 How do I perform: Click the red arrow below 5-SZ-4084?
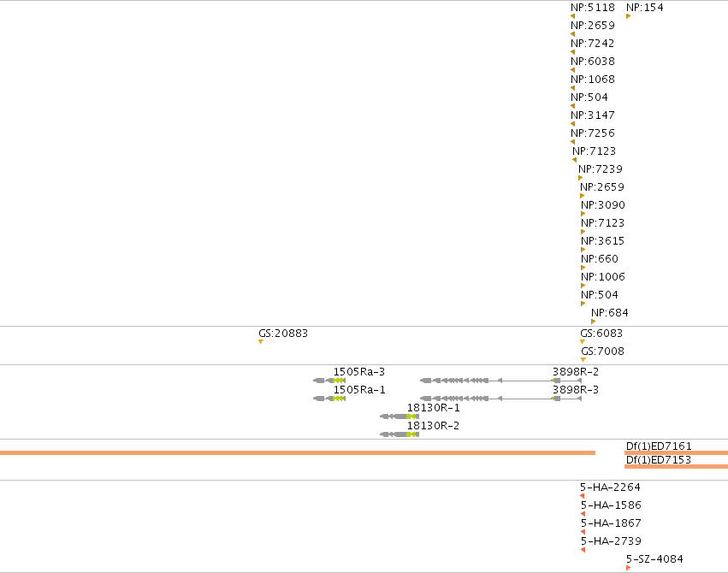tap(629, 568)
